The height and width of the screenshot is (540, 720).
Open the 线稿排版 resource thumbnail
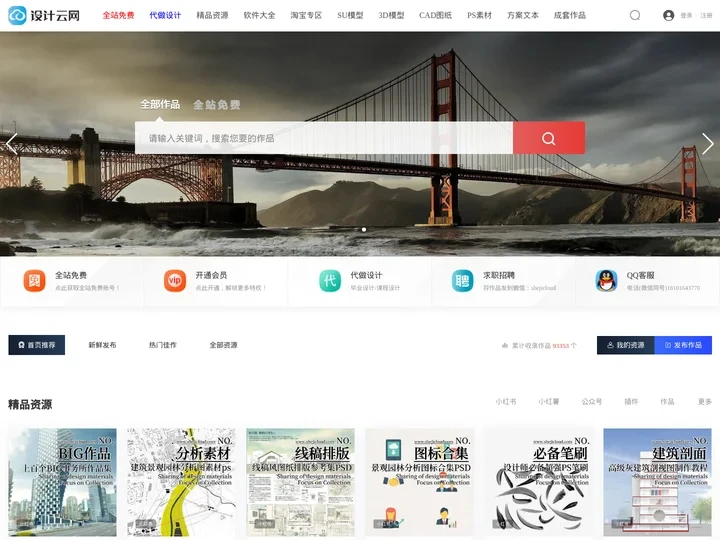[300, 482]
